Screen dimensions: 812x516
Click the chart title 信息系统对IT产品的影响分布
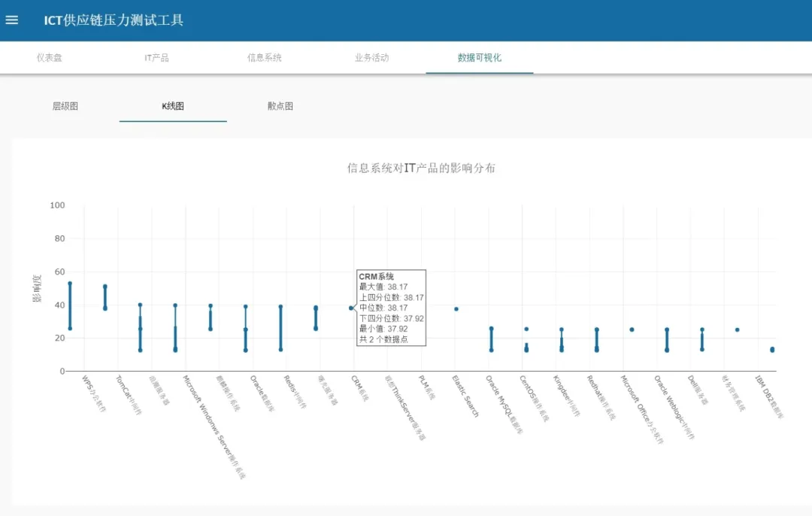point(421,168)
